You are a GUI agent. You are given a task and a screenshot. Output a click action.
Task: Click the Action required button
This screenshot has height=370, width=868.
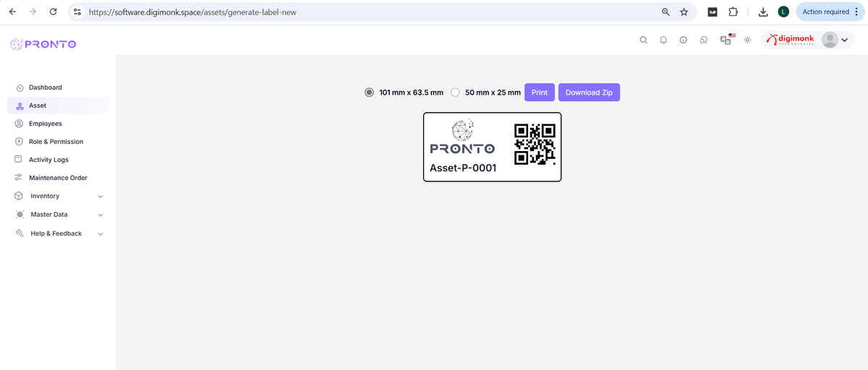830,12
